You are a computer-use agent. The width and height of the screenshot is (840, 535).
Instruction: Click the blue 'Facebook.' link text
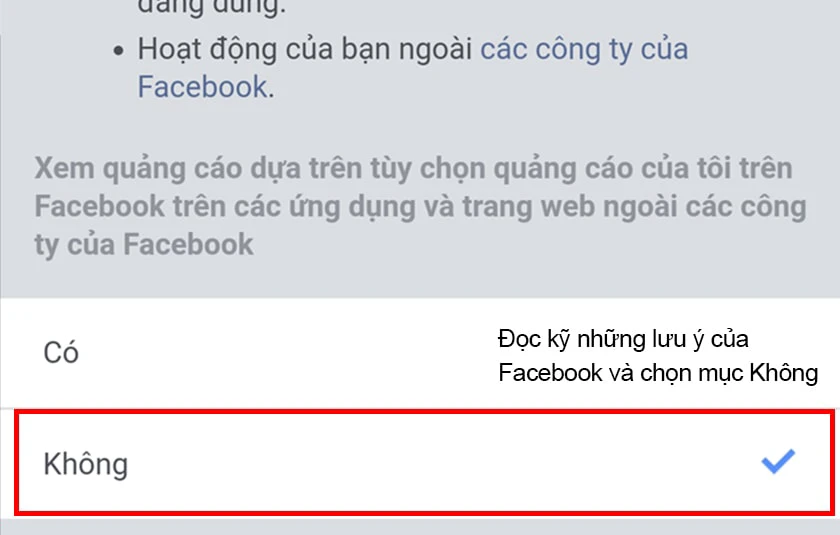pyautogui.click(x=206, y=87)
